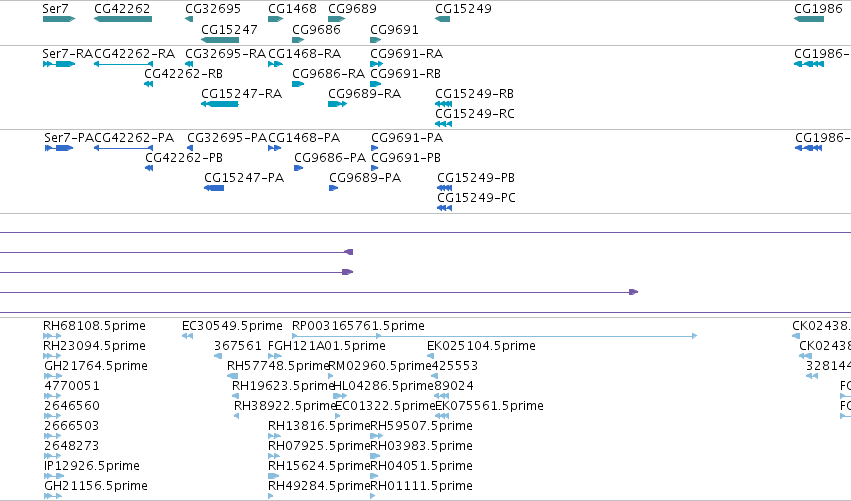Image resolution: width=851 pixels, height=501 pixels.
Task: Click the EK075561.5prime label
Action: 489,406
